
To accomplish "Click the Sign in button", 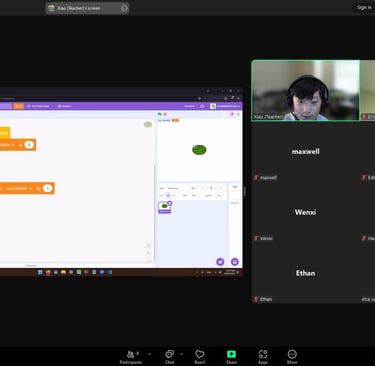I will [364, 7].
